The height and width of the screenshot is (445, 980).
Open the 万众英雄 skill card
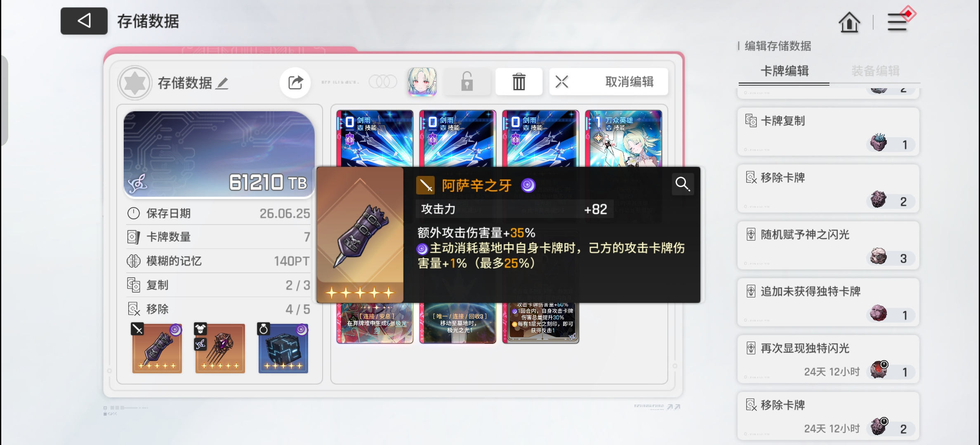[624, 138]
